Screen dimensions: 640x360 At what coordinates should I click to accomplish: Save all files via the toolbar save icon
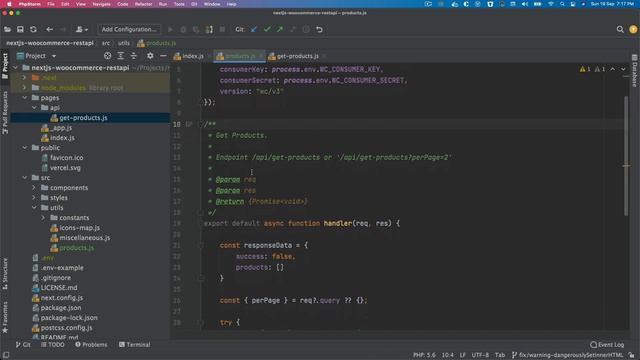coord(20,29)
